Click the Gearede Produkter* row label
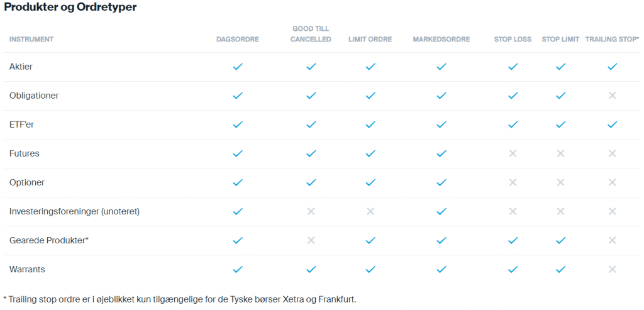This screenshot has height=310, width=644. [x=48, y=240]
